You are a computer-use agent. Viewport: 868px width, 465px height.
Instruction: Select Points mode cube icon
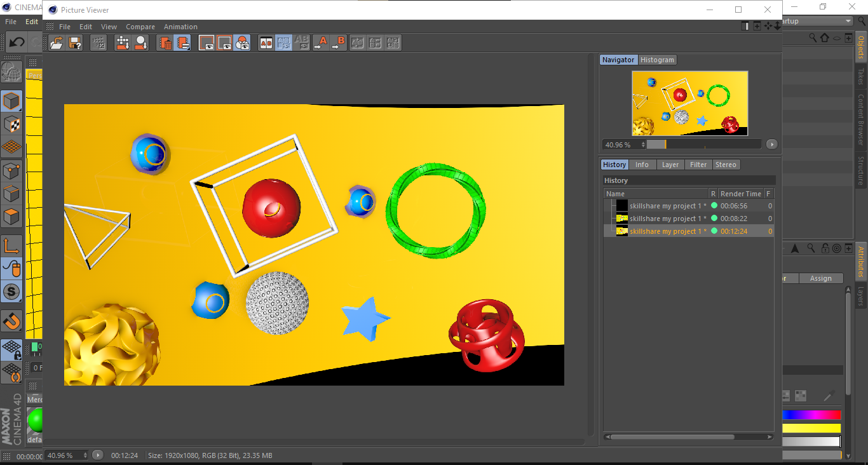(11, 171)
